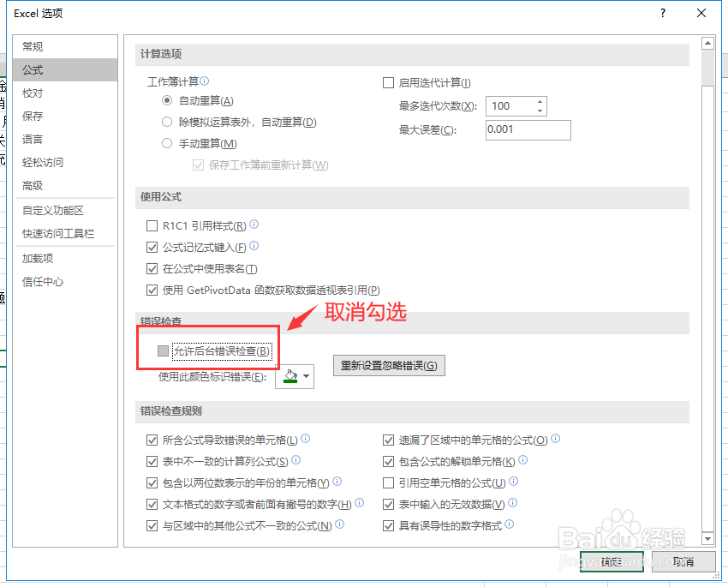This screenshot has height=587, width=728.
Task: Toggle 表中不一致的计算列公式 checkbox
Action: (152, 461)
